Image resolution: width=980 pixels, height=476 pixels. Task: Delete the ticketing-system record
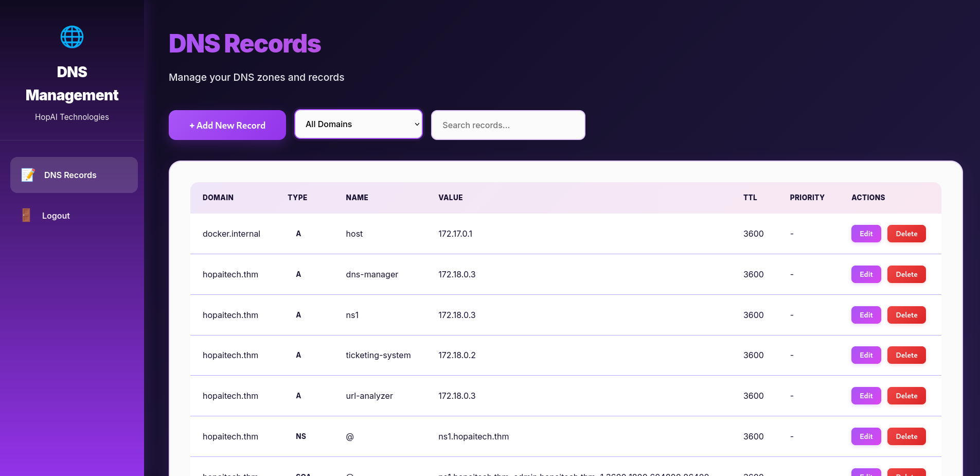coord(906,355)
